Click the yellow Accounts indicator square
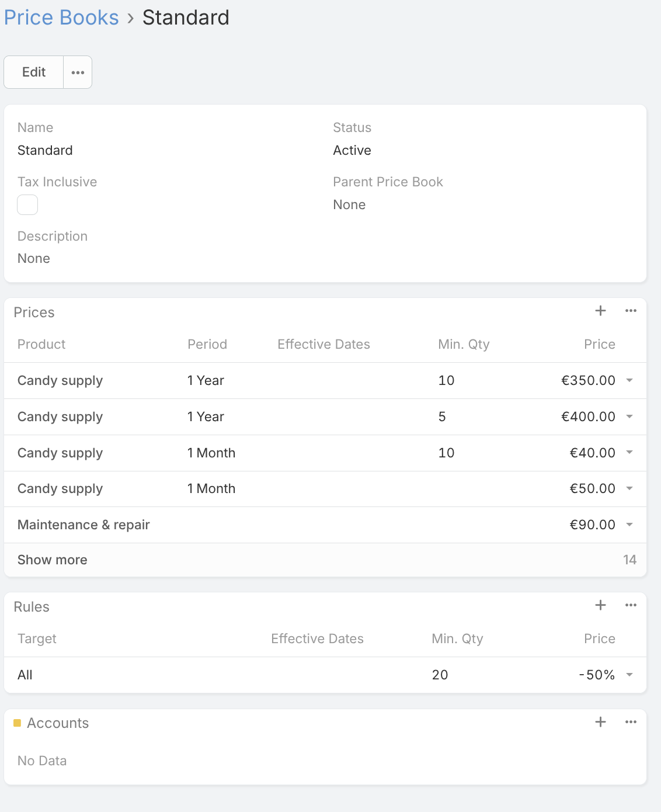The image size is (661, 812). (17, 723)
